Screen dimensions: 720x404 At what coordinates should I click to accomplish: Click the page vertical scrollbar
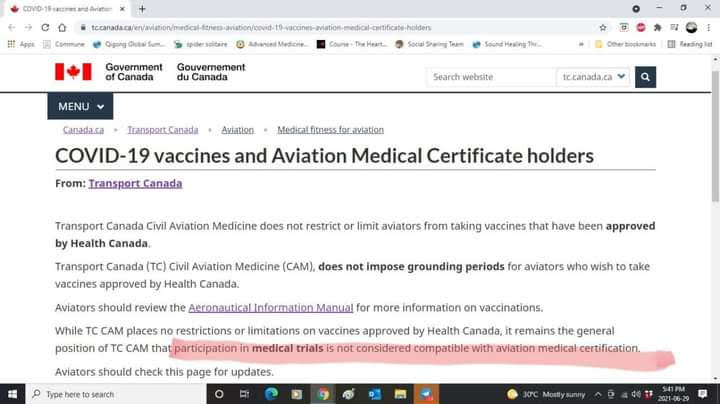click(715, 135)
